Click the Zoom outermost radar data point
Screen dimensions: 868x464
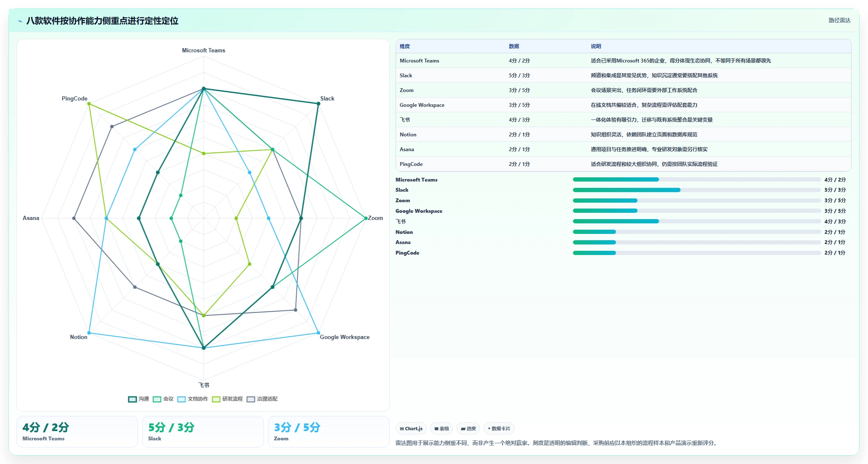(366, 218)
